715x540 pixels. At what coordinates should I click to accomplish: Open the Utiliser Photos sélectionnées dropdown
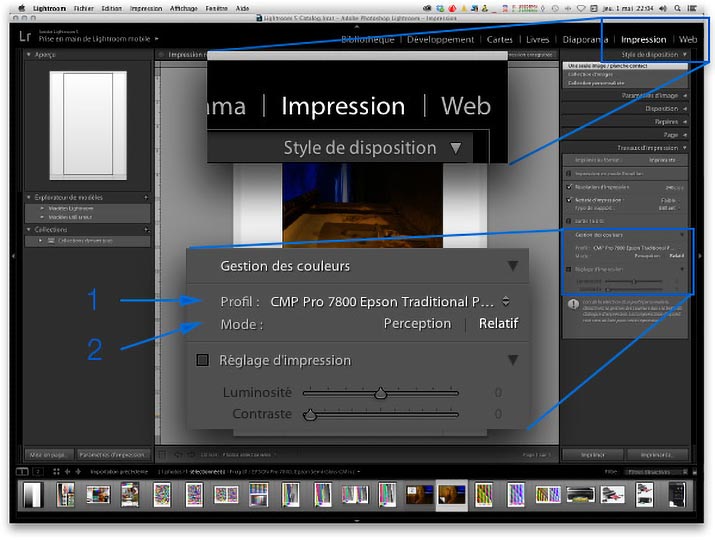tap(249, 455)
